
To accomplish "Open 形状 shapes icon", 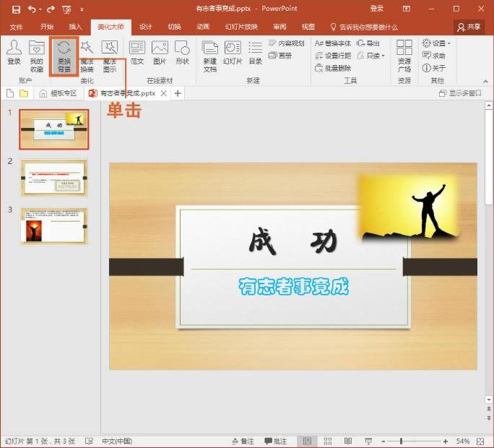I will (182, 53).
